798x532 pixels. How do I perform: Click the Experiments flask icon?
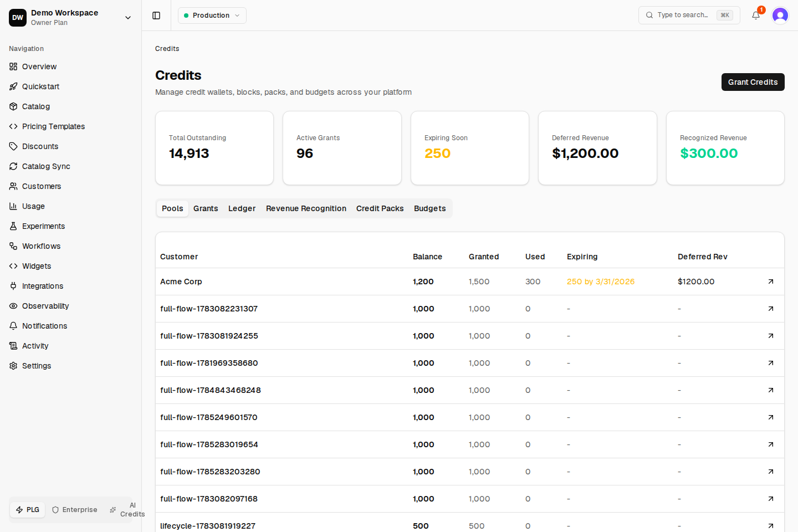coord(13,226)
